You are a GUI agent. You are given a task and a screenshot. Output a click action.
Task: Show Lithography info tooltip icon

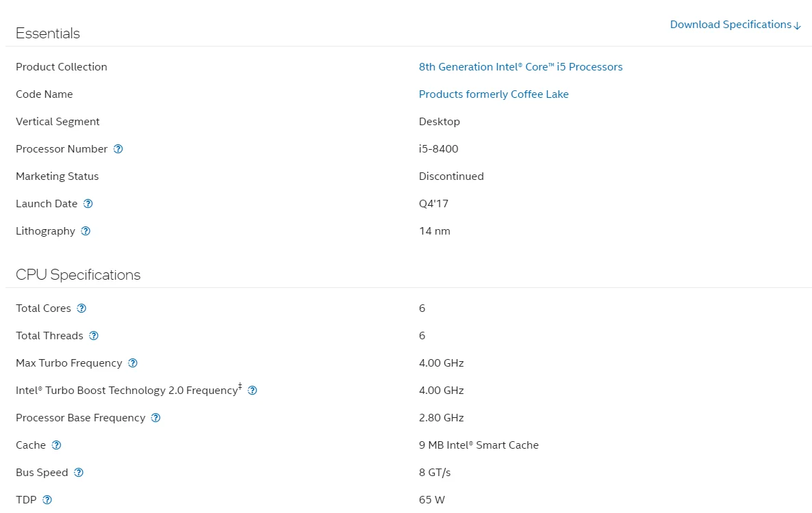coord(86,231)
